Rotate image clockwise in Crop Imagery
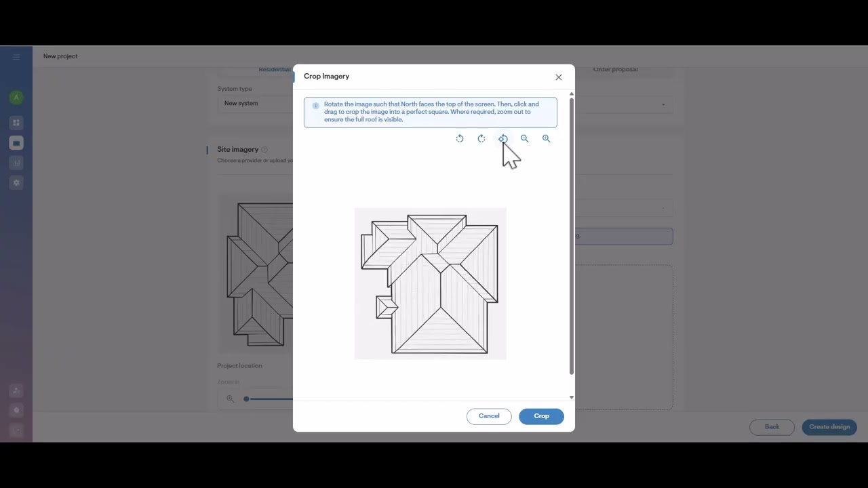The height and width of the screenshot is (488, 868). pos(481,138)
